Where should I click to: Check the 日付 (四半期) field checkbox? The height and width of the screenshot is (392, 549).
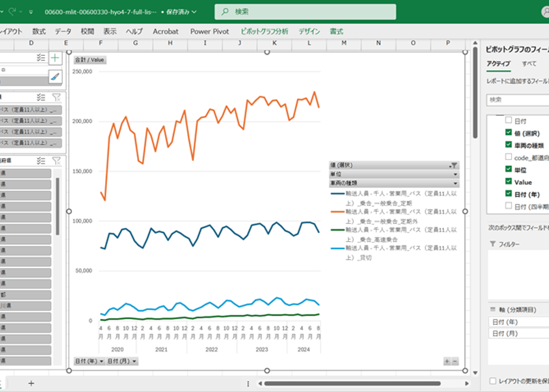pyautogui.click(x=509, y=206)
